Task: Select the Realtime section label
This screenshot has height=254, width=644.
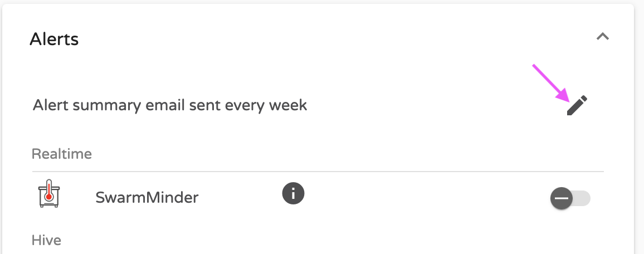Action: [x=62, y=154]
